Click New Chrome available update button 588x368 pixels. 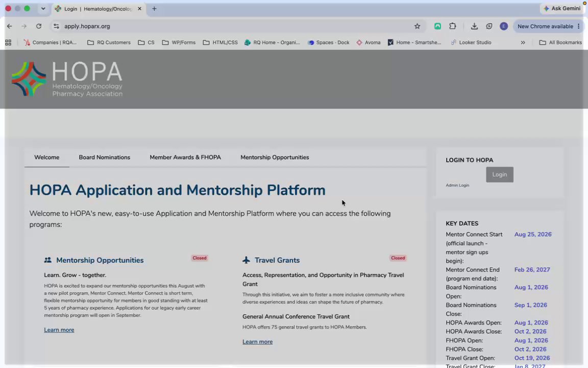(x=549, y=26)
